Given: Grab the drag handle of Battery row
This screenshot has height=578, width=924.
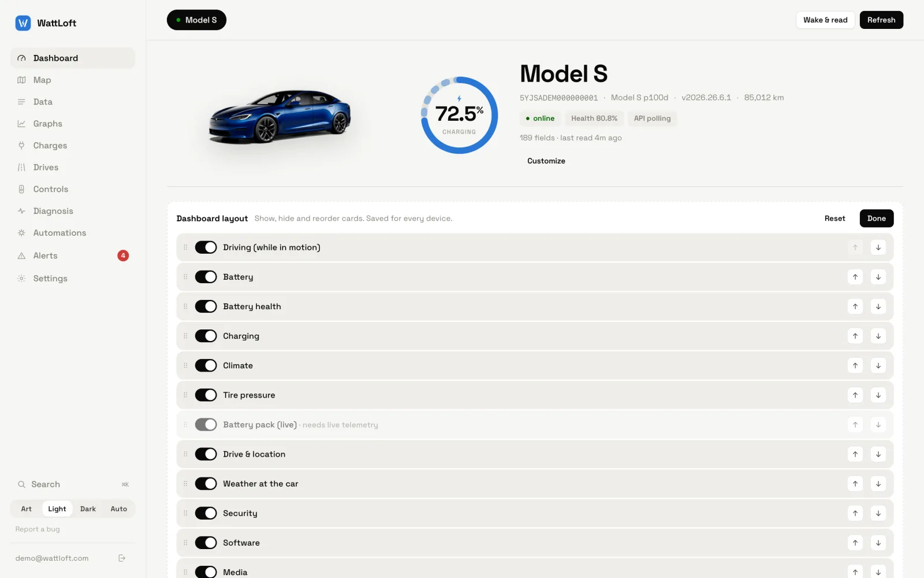Looking at the screenshot, I should (x=185, y=277).
